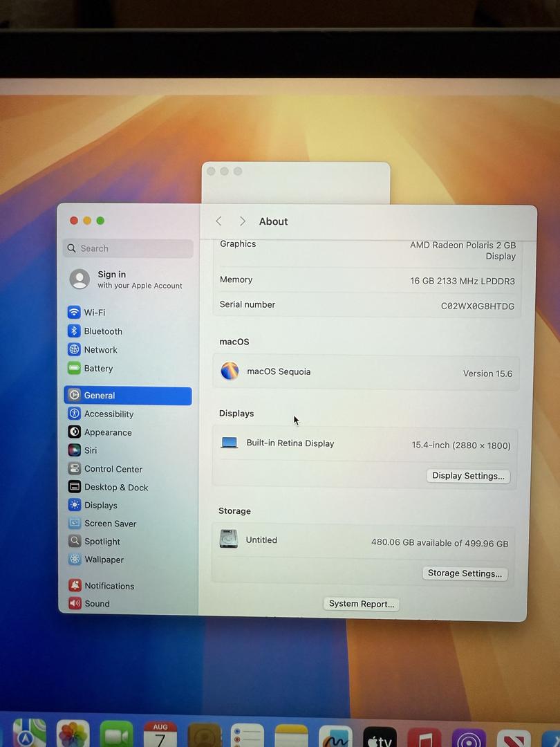Image resolution: width=560 pixels, height=747 pixels.
Task: Click Sign in with your Apple Account
Action: point(127,279)
